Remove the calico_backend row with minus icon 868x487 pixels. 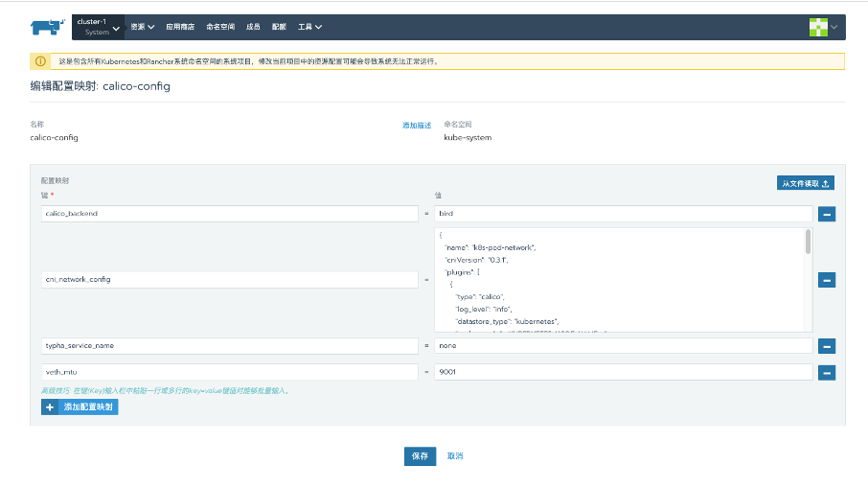tap(827, 213)
